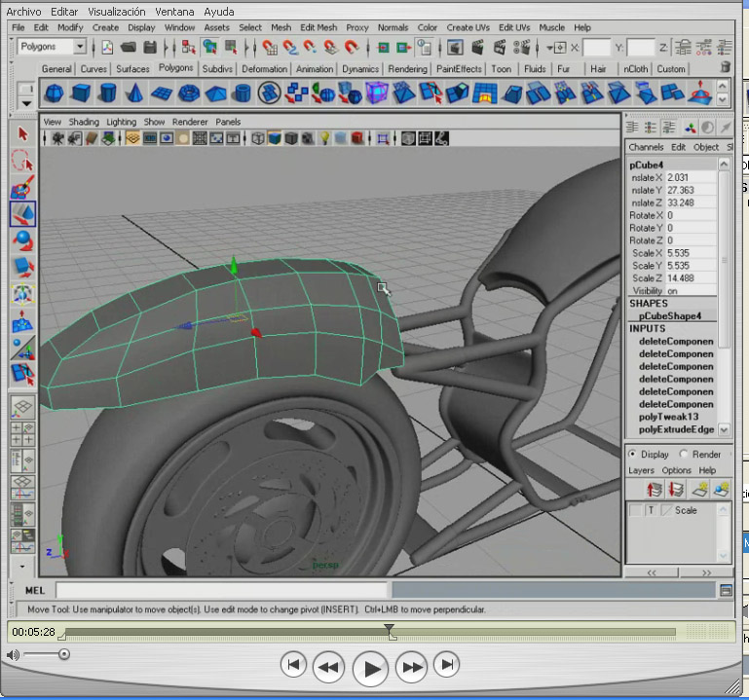The height and width of the screenshot is (700, 749).
Task: Open the transform input mode dropdown
Action: click(x=556, y=48)
